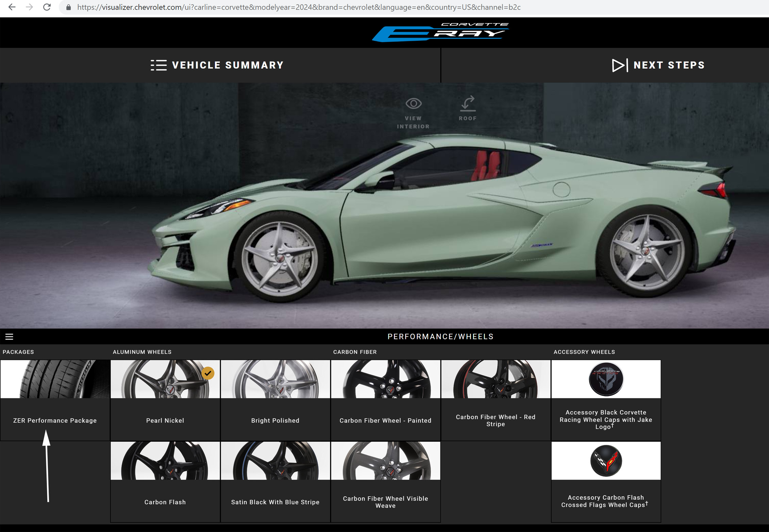This screenshot has height=532, width=769.
Task: Click the browser back arrow
Action: click(12, 7)
